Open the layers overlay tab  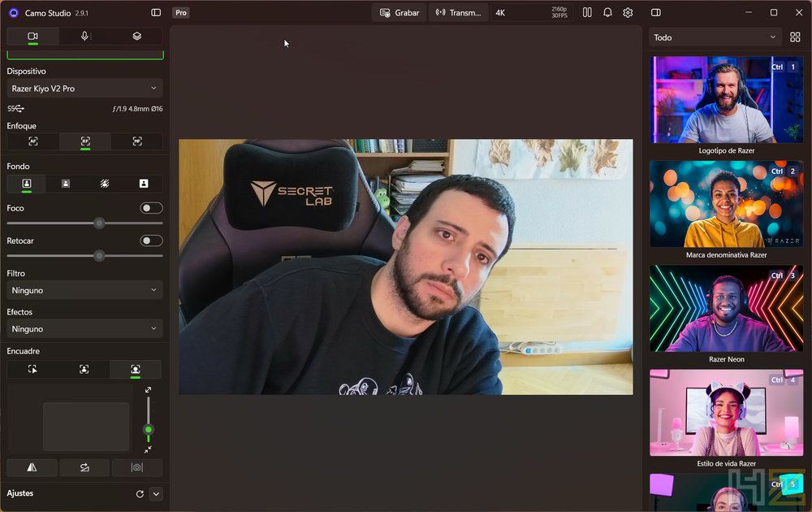pyautogui.click(x=136, y=37)
